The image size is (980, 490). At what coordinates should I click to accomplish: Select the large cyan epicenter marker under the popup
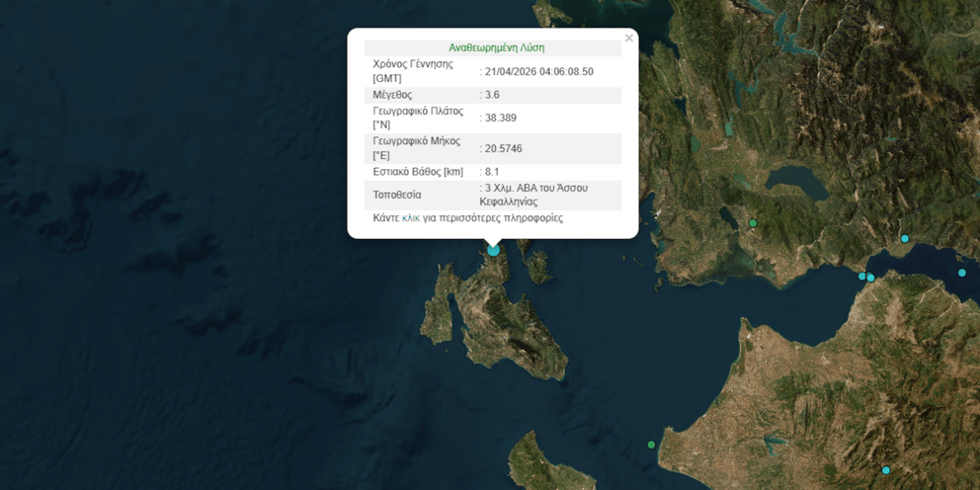coord(493,250)
